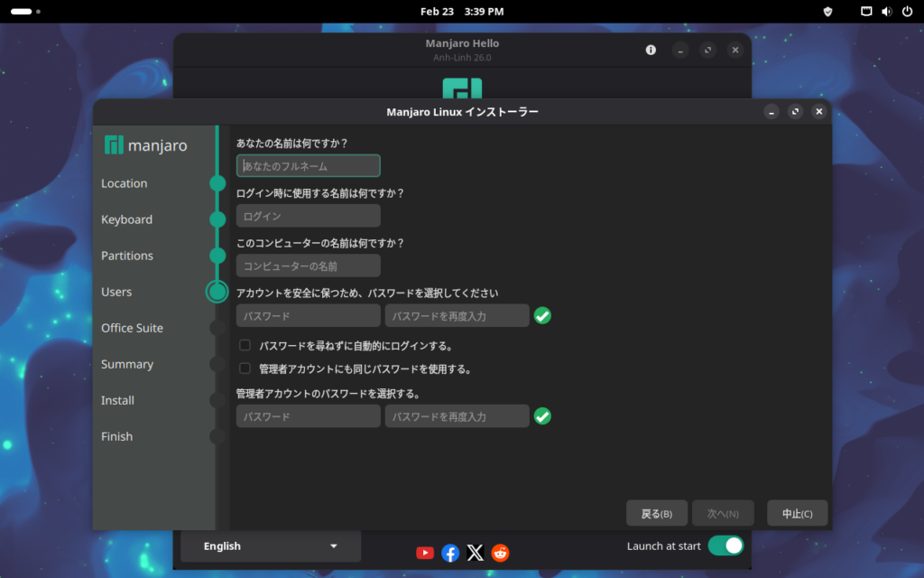Open the X social icon

(476, 553)
